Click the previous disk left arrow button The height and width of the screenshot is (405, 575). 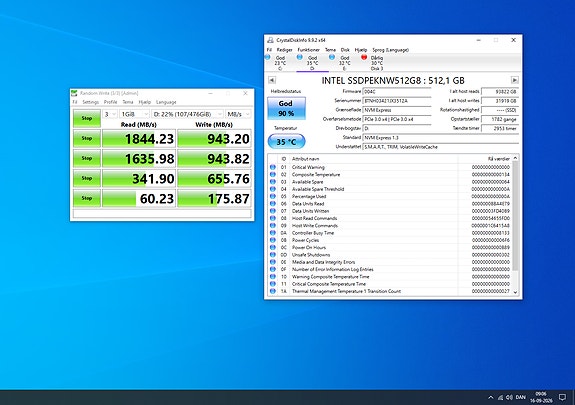[x=272, y=80]
